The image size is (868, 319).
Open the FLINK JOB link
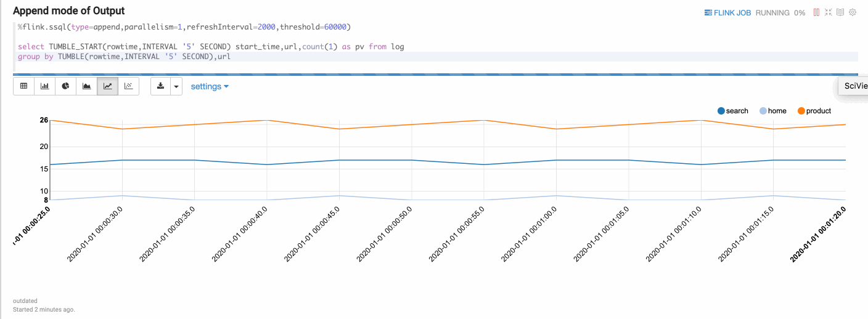[727, 12]
